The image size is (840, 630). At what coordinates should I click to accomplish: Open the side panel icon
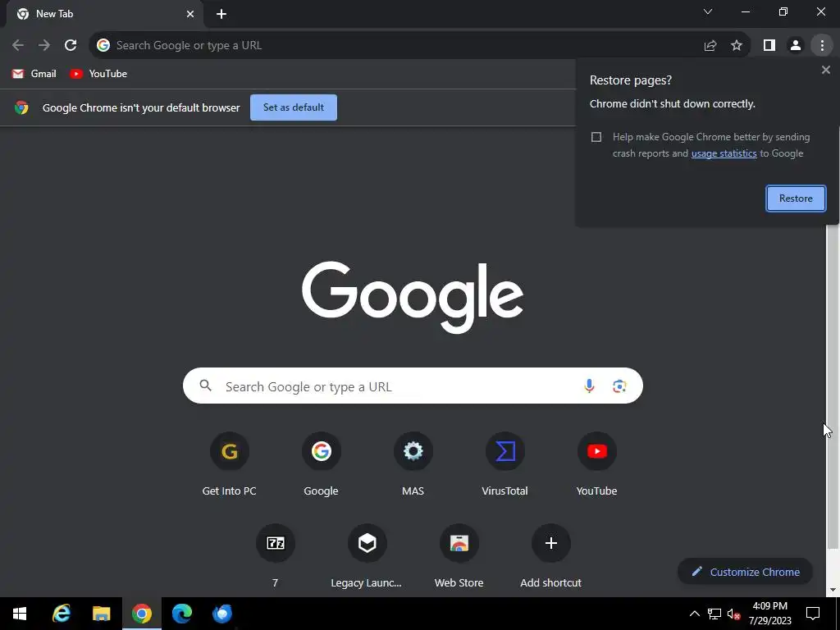tap(769, 46)
